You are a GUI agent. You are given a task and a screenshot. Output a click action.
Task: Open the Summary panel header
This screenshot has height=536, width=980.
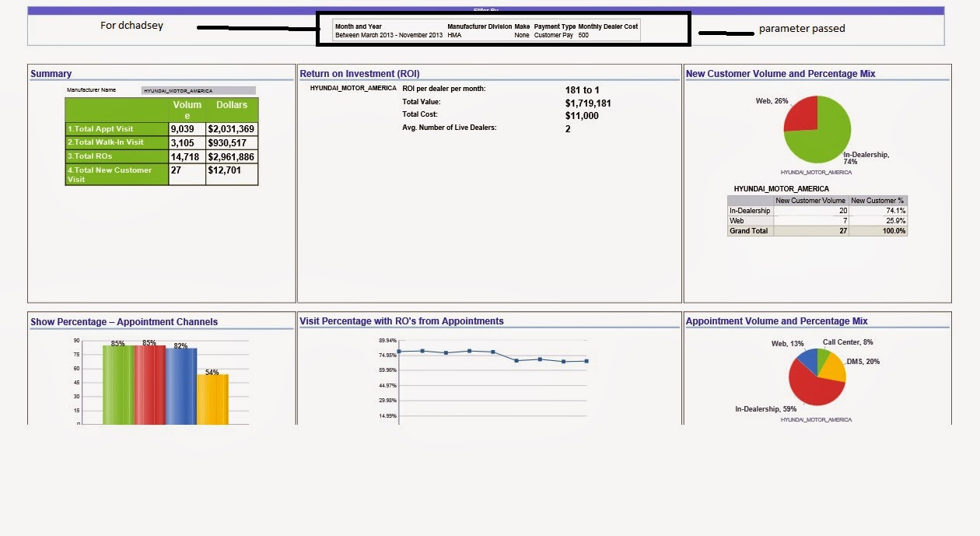[51, 73]
